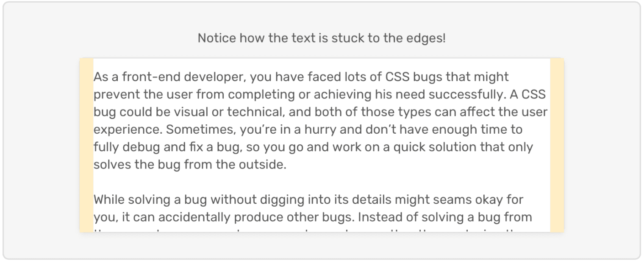This screenshot has width=644, height=264.
Task: Click the partially cut-off bottom text line
Action: [314, 230]
